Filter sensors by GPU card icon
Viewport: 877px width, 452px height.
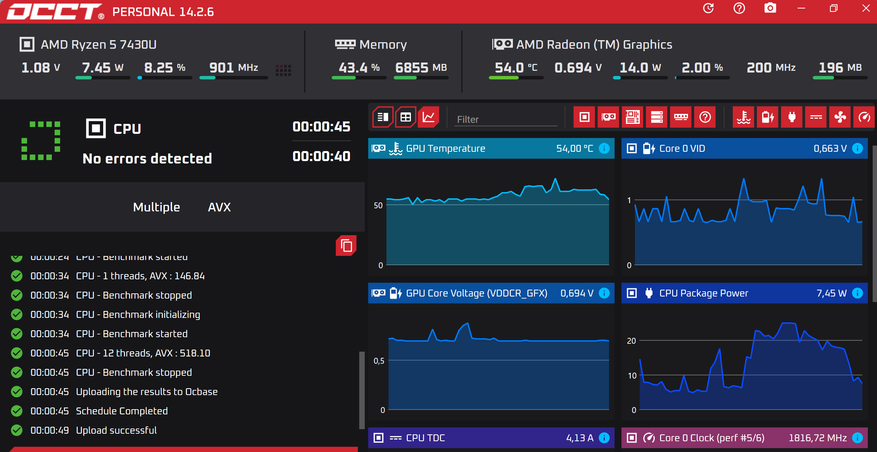tap(608, 117)
